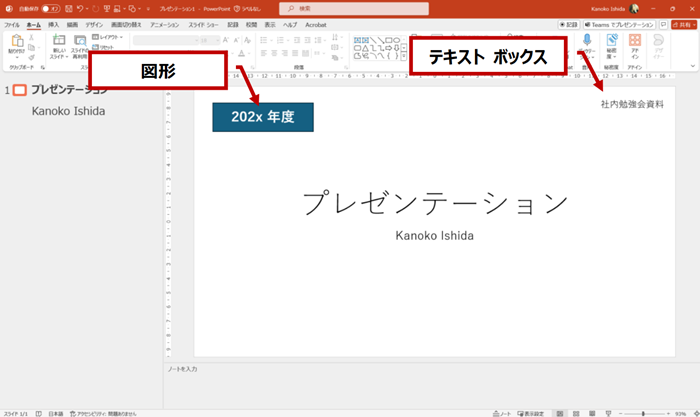Open the Insert (挿入) ribbon tab
This screenshot has height=417, width=700.
pos(53,24)
